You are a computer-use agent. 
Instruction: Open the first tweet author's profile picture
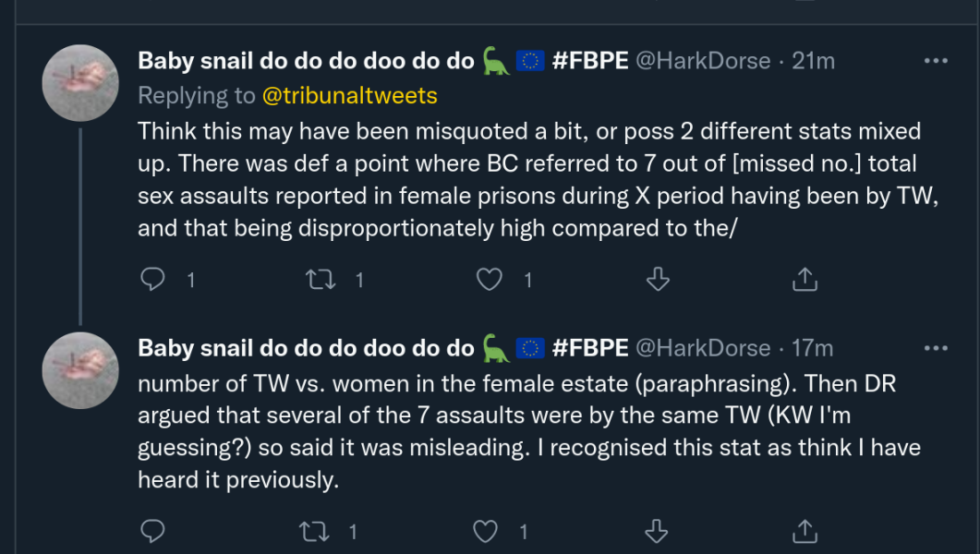[80, 82]
